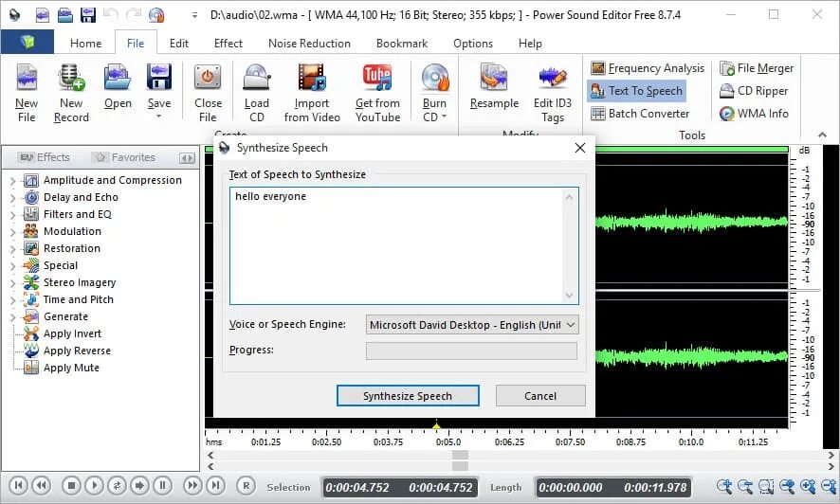Open WMA Info tool
The height and width of the screenshot is (504, 840).
pyautogui.click(x=753, y=114)
